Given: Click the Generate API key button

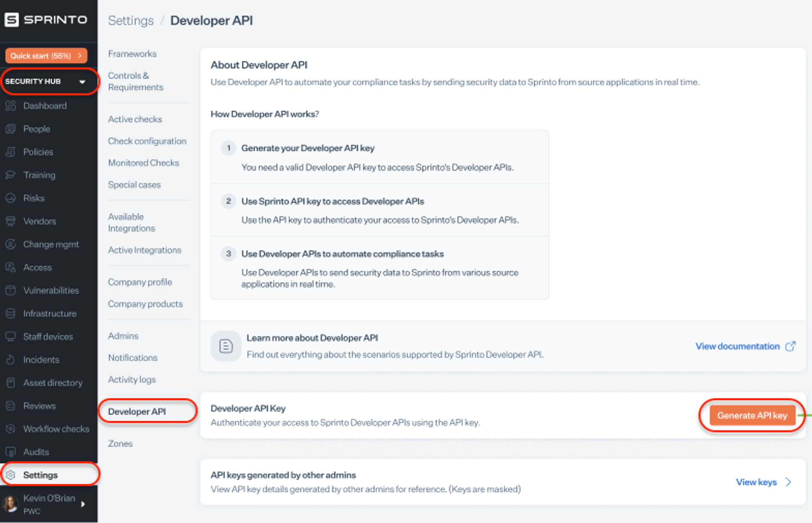Looking at the screenshot, I should pyautogui.click(x=752, y=415).
